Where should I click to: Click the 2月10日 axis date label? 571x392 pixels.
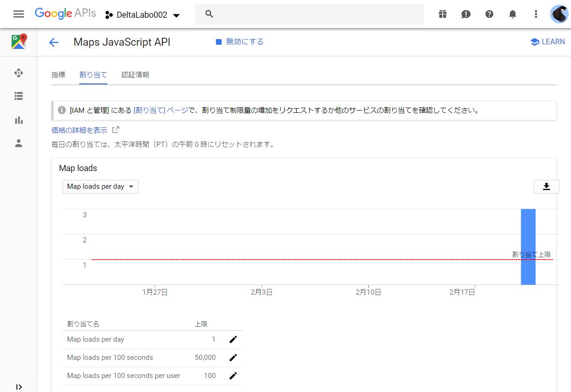(x=369, y=292)
